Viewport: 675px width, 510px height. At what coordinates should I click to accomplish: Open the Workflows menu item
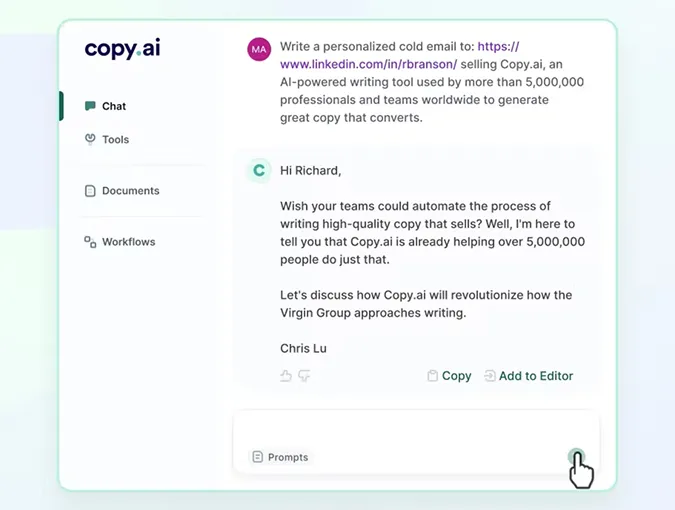[x=128, y=242]
